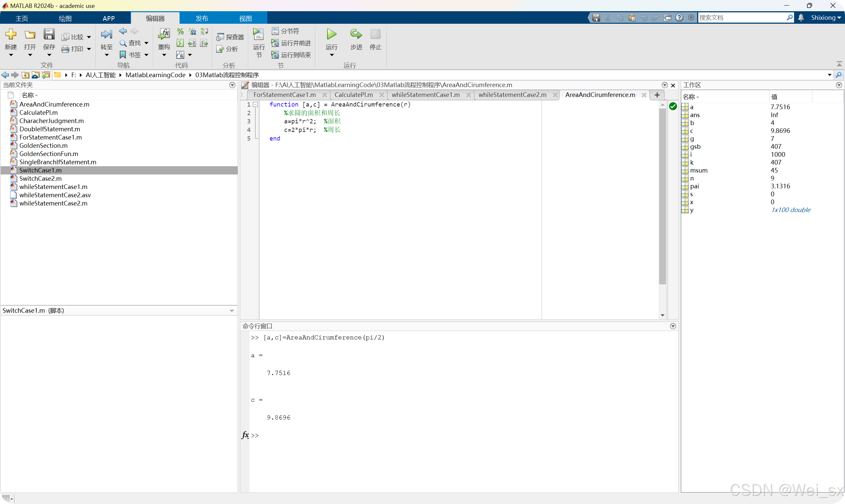Click the green code analyzer status indicator
845x504 pixels.
click(x=673, y=106)
